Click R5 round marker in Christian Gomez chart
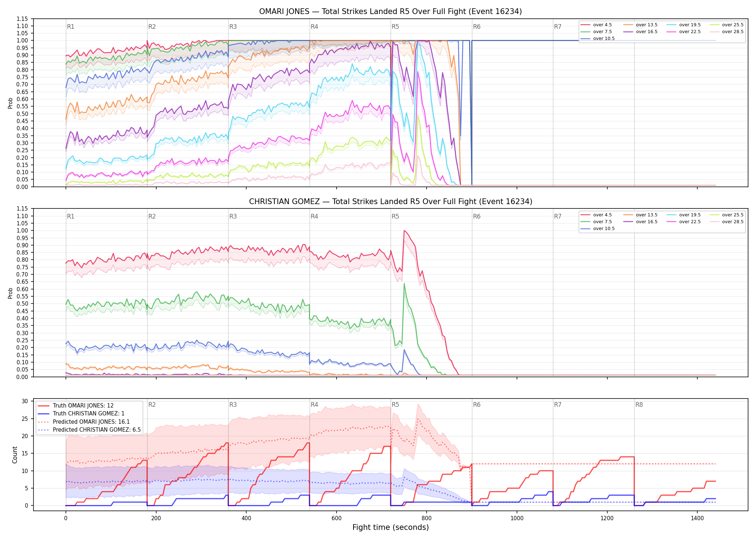This screenshot has height=540, width=756. (x=395, y=216)
